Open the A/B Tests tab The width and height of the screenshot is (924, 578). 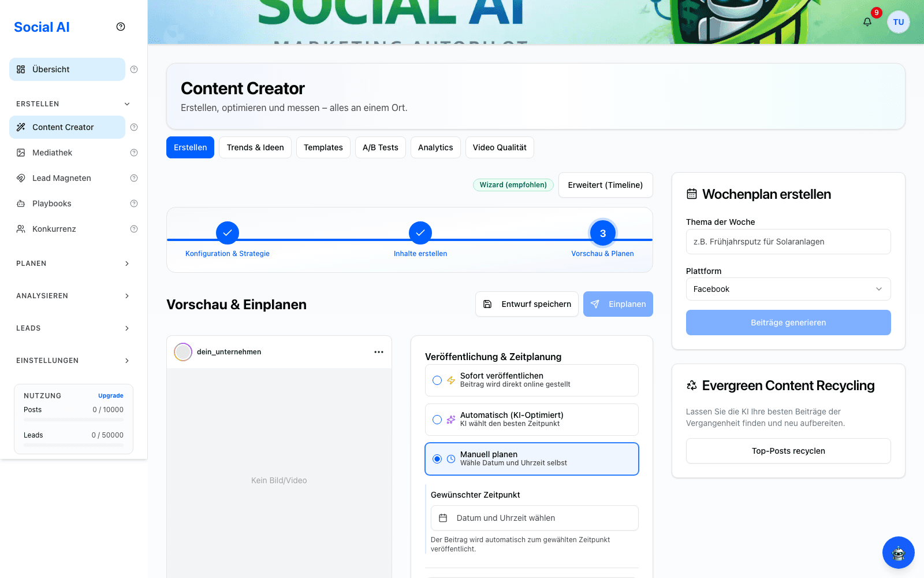coord(381,147)
